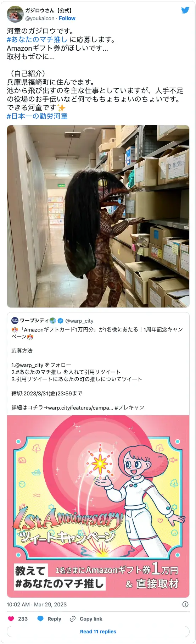196x644 pixels.
Task: Click the Reply text button
Action: pyautogui.click(x=54, y=619)
